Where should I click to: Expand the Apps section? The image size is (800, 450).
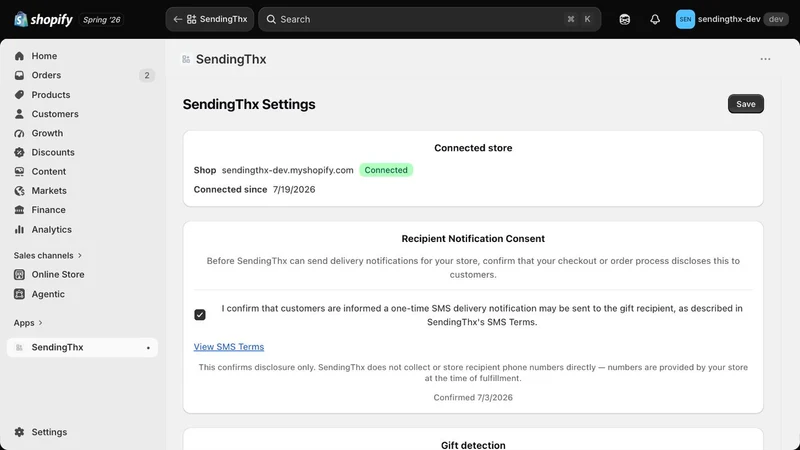(x=28, y=322)
